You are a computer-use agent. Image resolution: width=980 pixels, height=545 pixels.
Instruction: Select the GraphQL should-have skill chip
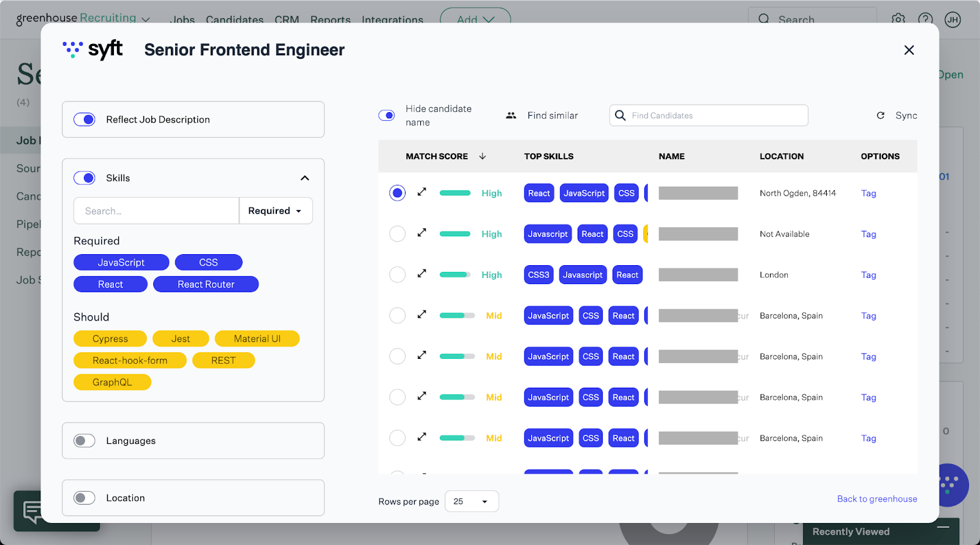coord(112,382)
